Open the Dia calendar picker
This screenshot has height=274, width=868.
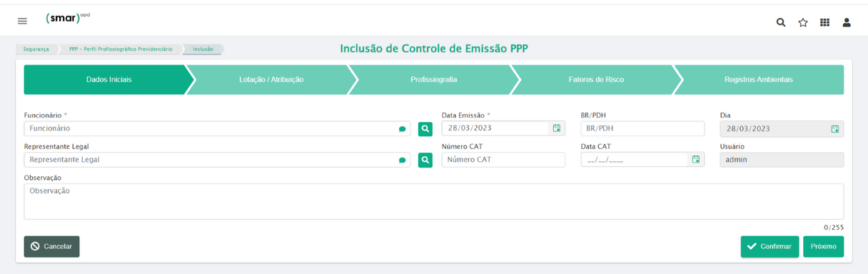point(835,129)
